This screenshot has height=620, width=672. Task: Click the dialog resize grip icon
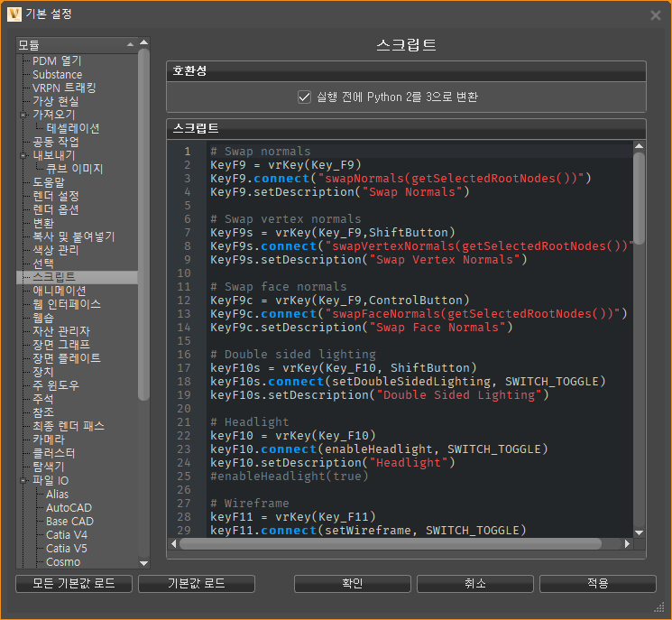coord(658,606)
